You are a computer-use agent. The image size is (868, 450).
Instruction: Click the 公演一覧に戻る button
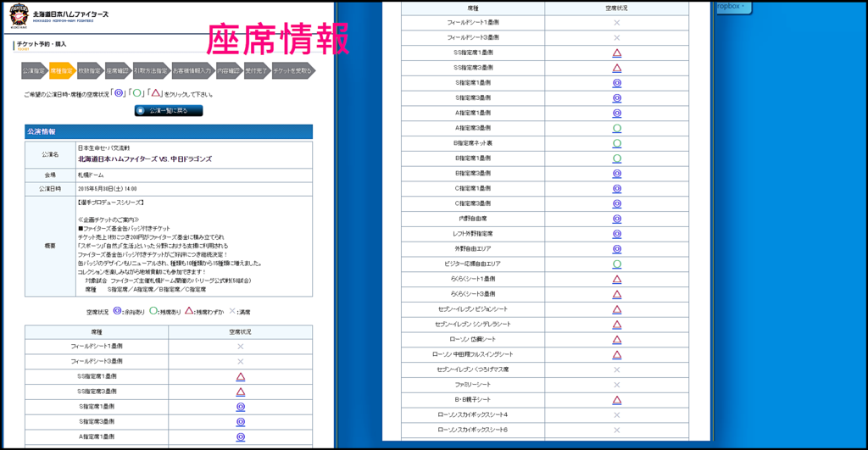click(169, 111)
